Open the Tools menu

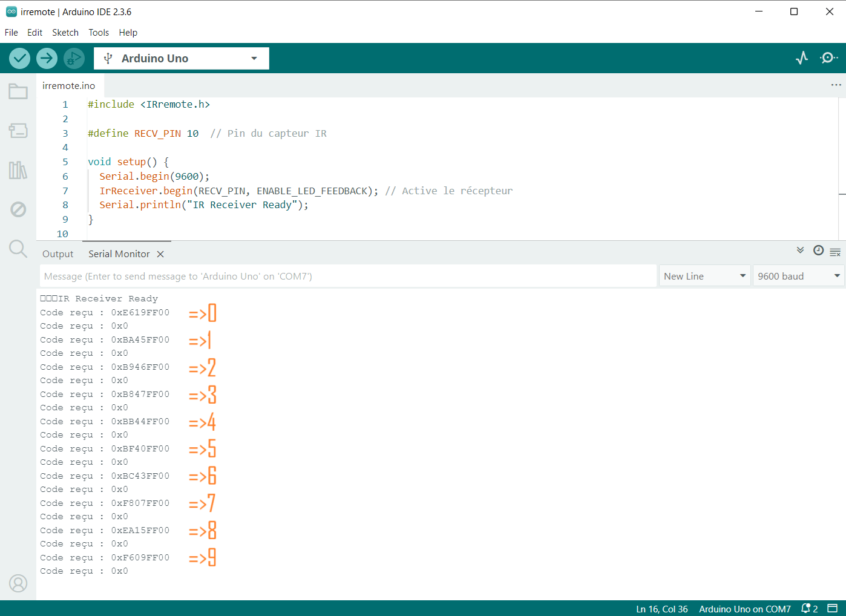click(x=99, y=33)
